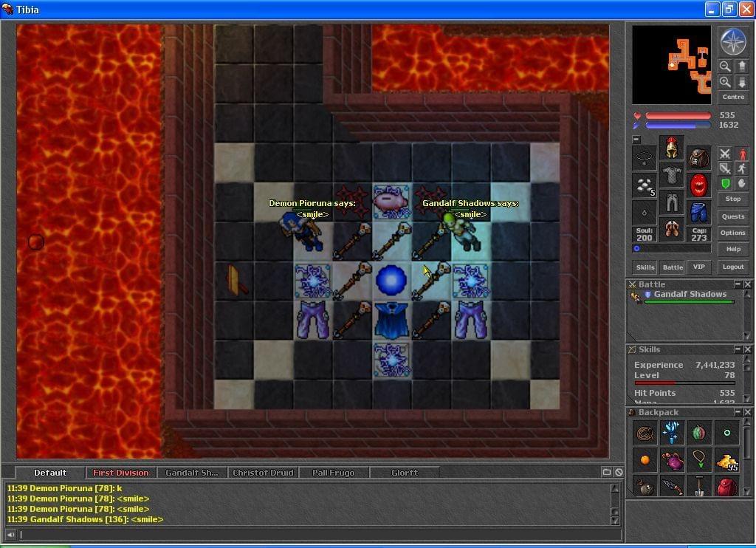Open the Help menu

733,250
